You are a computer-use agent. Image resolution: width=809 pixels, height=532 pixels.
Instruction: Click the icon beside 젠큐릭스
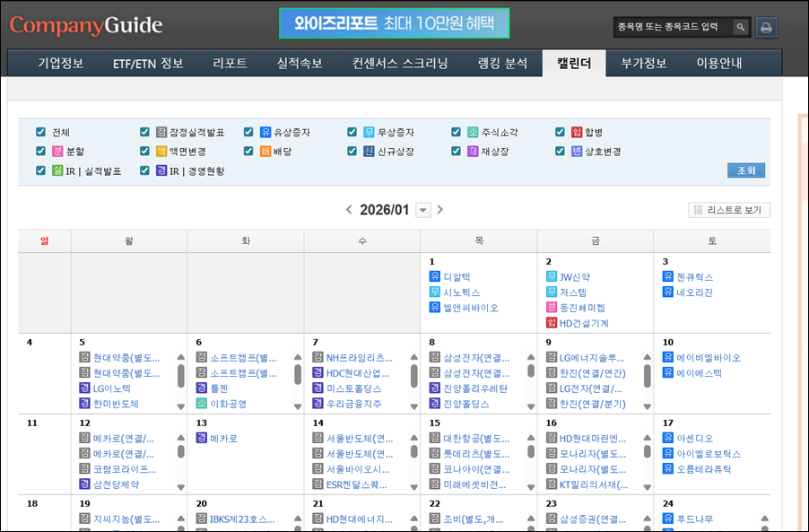(x=668, y=276)
